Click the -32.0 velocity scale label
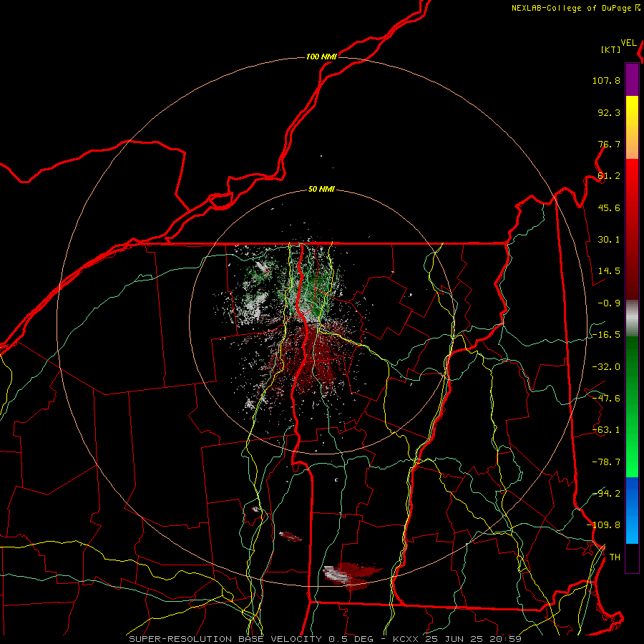 click(606, 367)
